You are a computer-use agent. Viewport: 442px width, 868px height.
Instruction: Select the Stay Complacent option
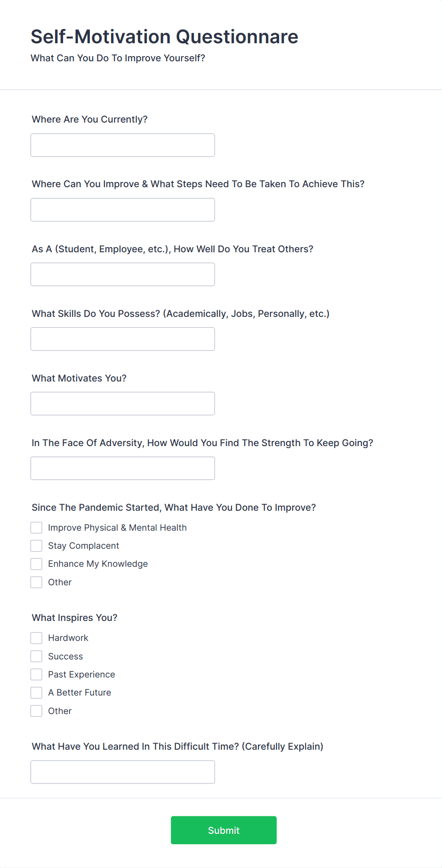pyautogui.click(x=36, y=545)
